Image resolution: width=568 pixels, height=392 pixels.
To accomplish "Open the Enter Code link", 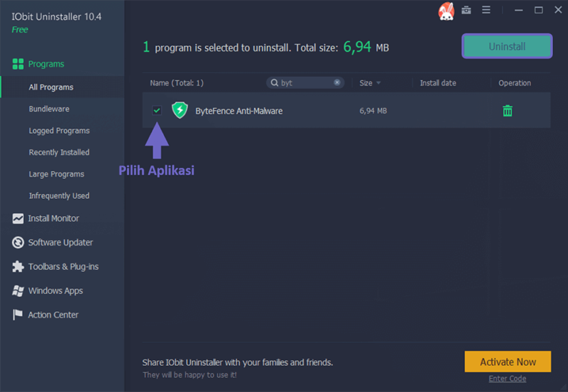I will pyautogui.click(x=507, y=379).
